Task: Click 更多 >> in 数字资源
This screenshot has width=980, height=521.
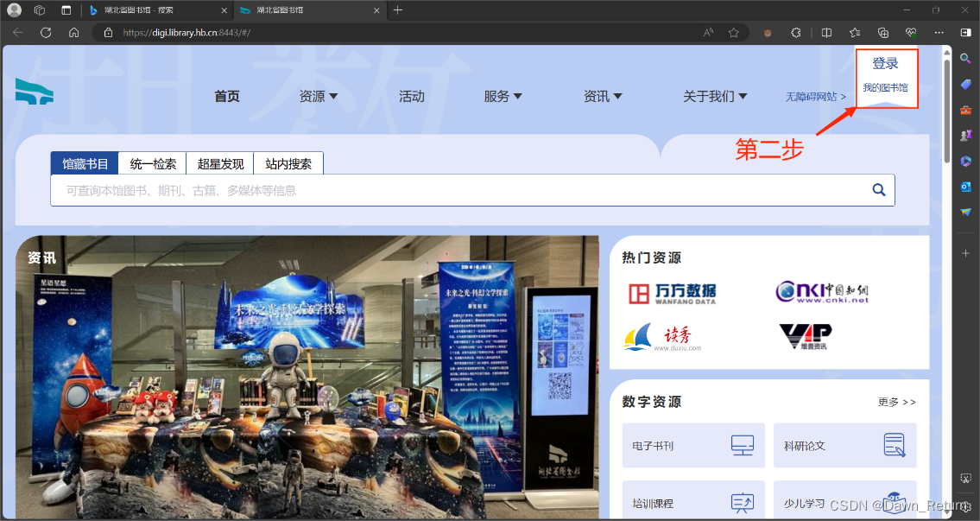Action: 897,402
